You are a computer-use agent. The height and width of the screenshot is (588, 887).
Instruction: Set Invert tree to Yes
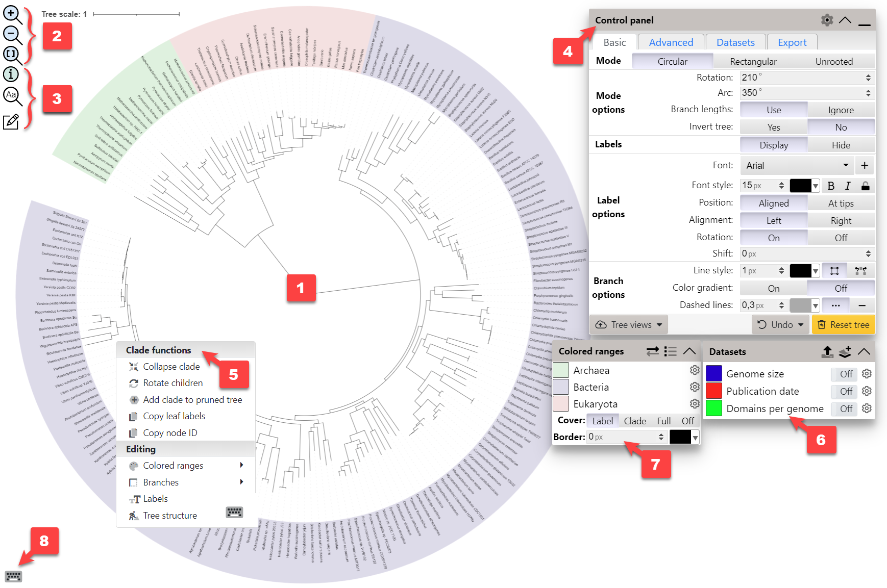[x=774, y=127]
